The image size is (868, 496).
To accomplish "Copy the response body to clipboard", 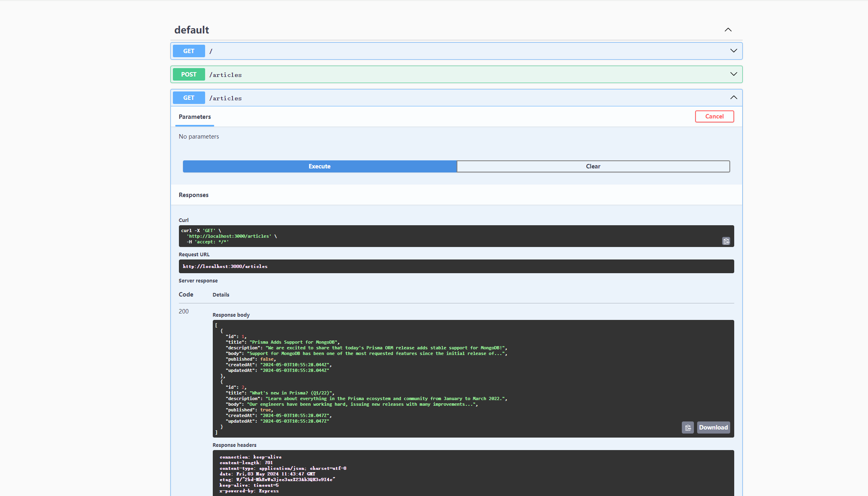I will pyautogui.click(x=687, y=428).
